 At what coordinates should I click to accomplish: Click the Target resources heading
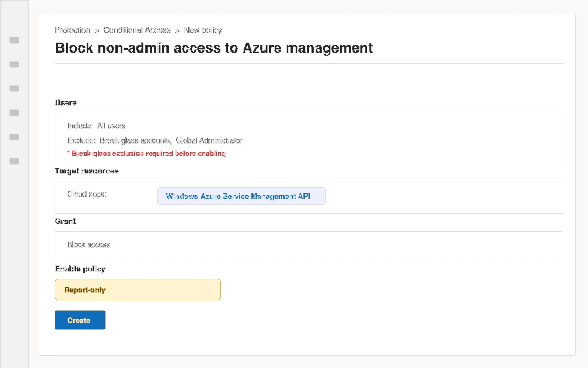(x=87, y=171)
